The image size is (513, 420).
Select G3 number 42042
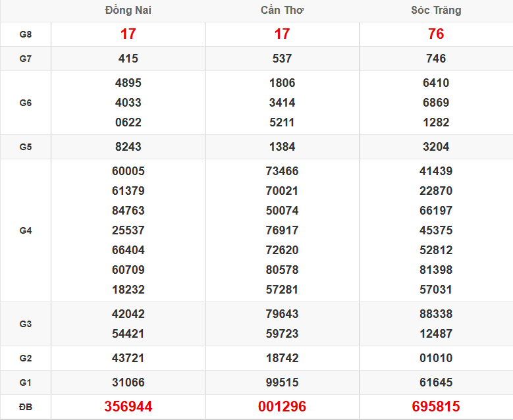tap(128, 314)
